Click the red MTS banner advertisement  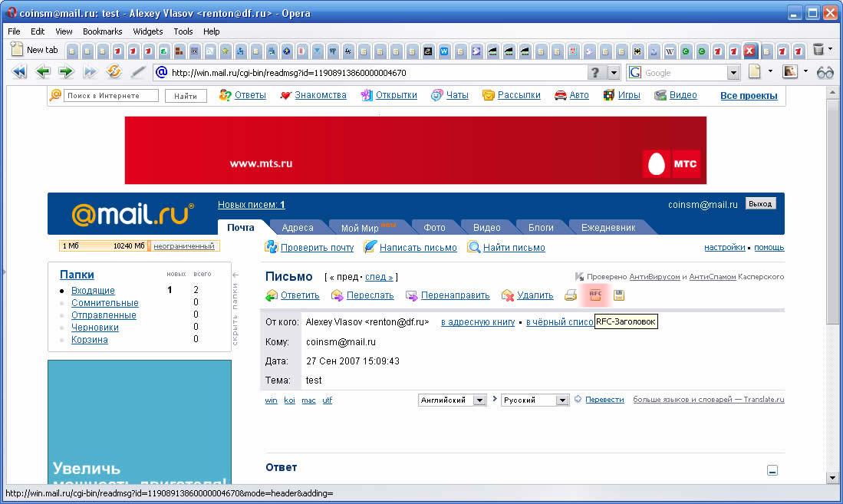(x=415, y=150)
